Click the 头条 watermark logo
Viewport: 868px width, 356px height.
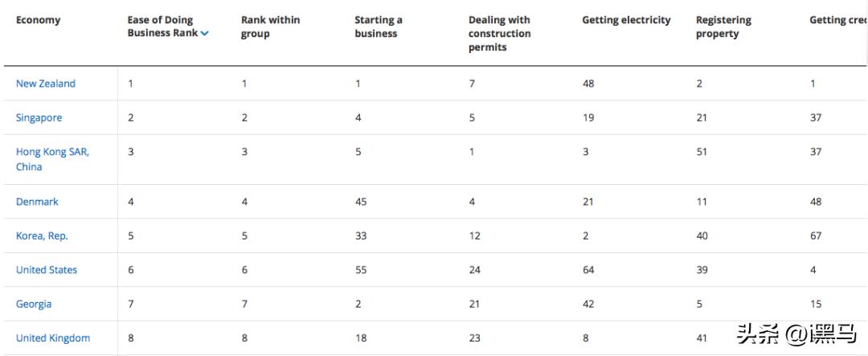pos(756,331)
